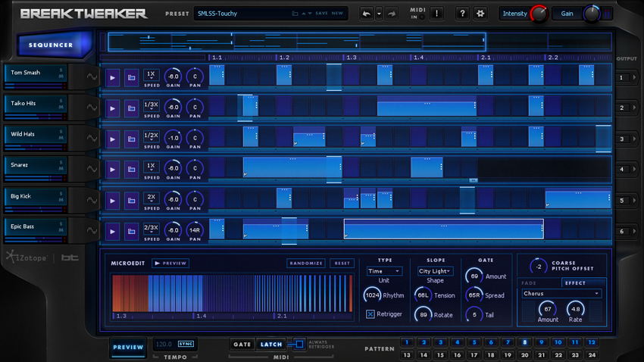The width and height of the screenshot is (644, 362).
Task: Open the help question mark
Action: [x=462, y=14]
